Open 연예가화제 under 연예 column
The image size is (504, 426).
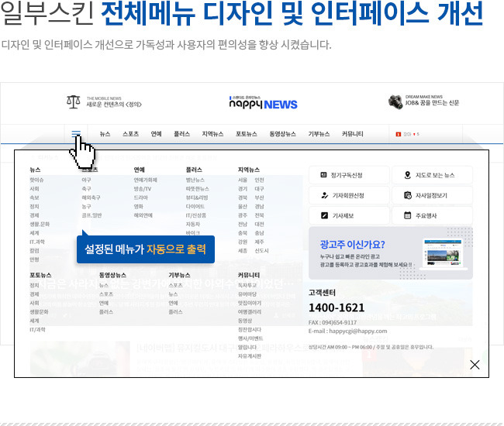145,180
